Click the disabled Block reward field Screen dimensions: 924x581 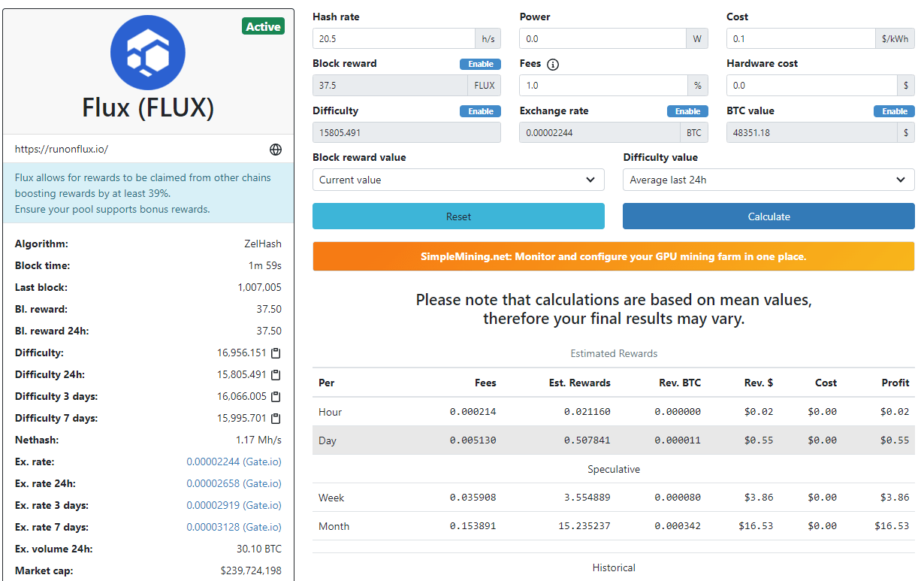click(x=390, y=86)
